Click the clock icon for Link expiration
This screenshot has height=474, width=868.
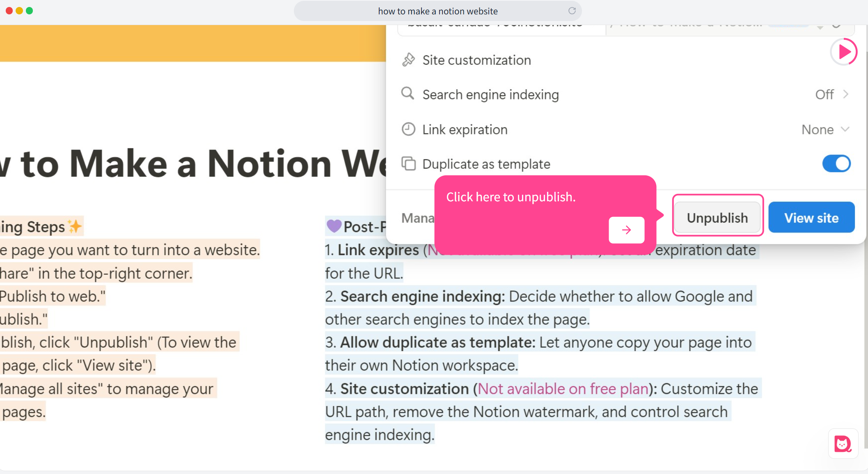pos(408,129)
